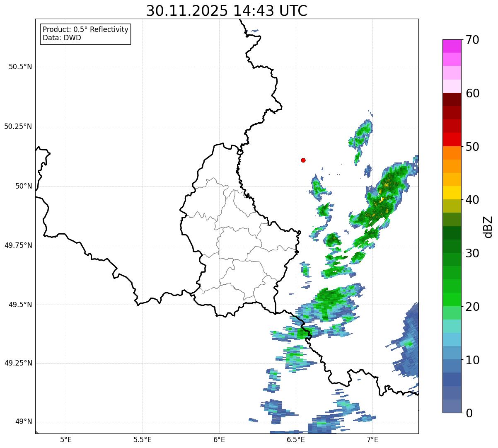Click the 50.25°N latitude label
Viewport: 498px width, 448px height.
18,126
